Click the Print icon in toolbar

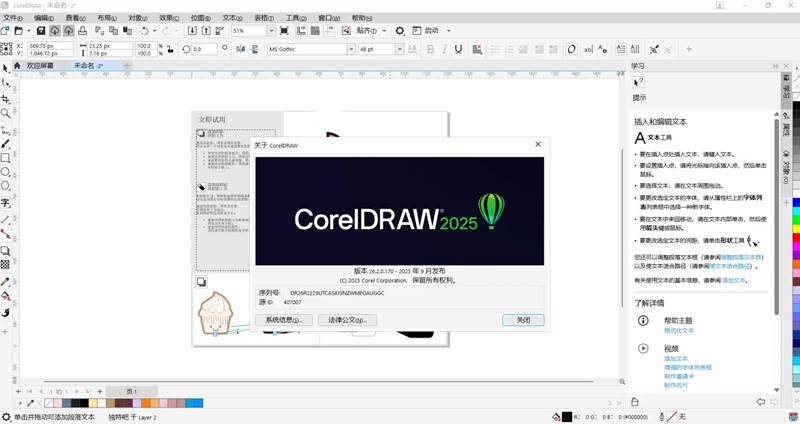click(82, 31)
